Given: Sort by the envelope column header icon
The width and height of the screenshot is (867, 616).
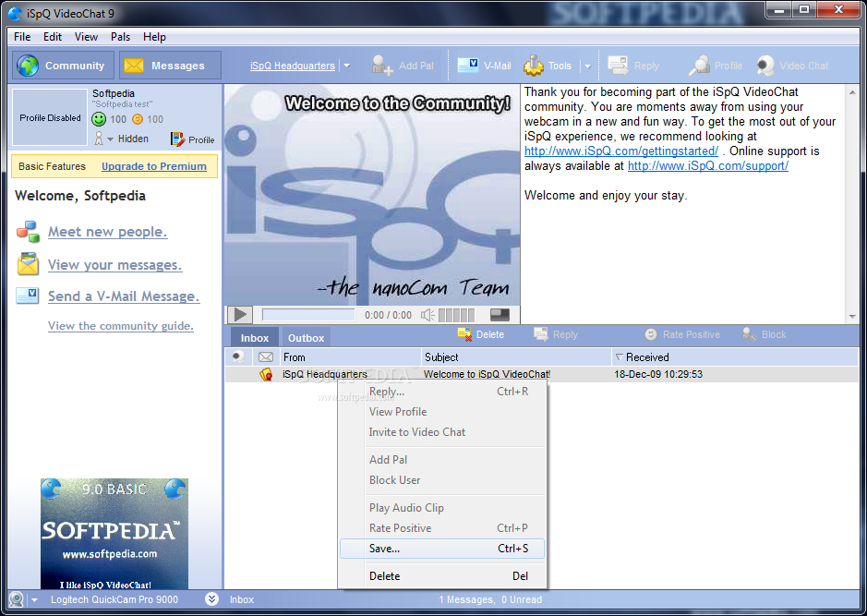Looking at the screenshot, I should click(x=266, y=356).
